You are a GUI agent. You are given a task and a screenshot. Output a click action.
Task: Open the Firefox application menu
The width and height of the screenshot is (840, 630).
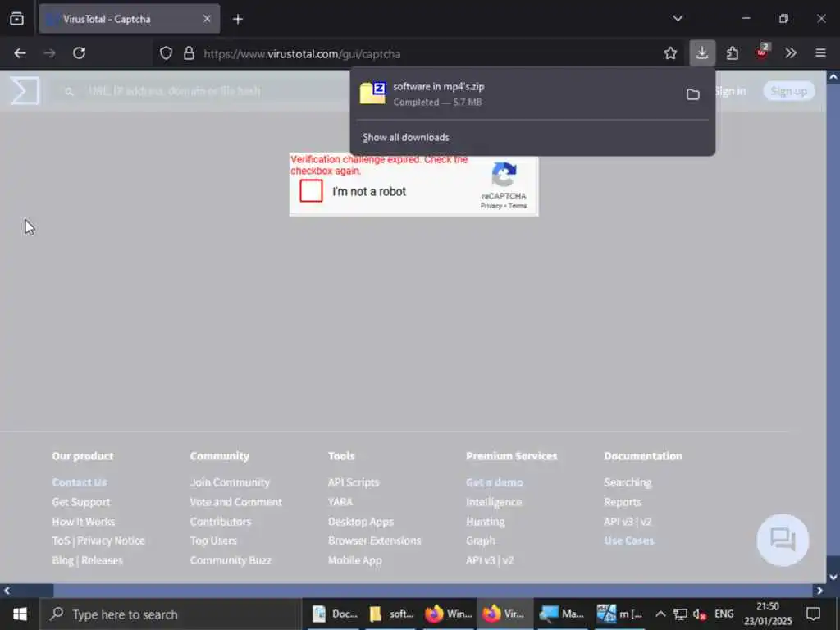coord(820,53)
